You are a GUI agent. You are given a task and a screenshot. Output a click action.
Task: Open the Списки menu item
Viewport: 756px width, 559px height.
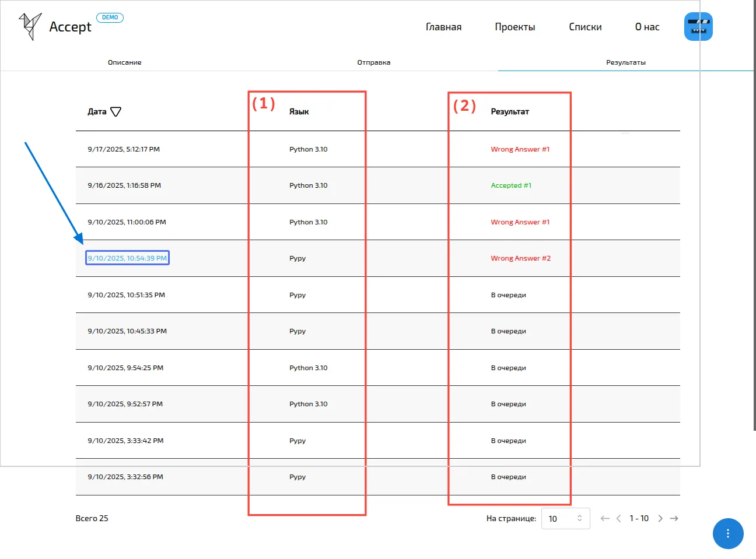coord(585,27)
